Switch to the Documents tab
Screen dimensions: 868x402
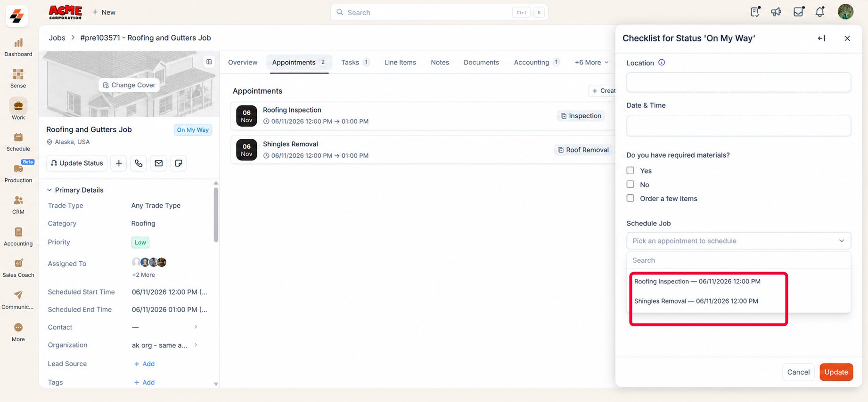point(481,62)
